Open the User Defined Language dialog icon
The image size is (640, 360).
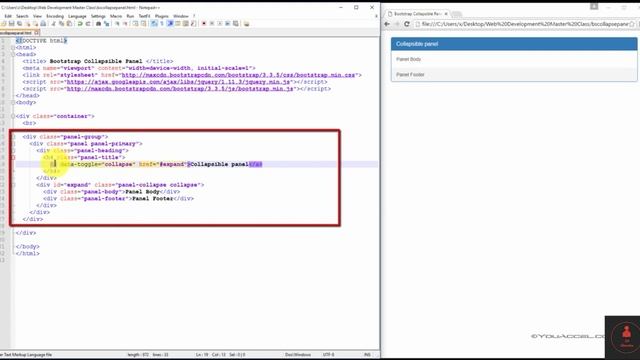click(x=178, y=24)
